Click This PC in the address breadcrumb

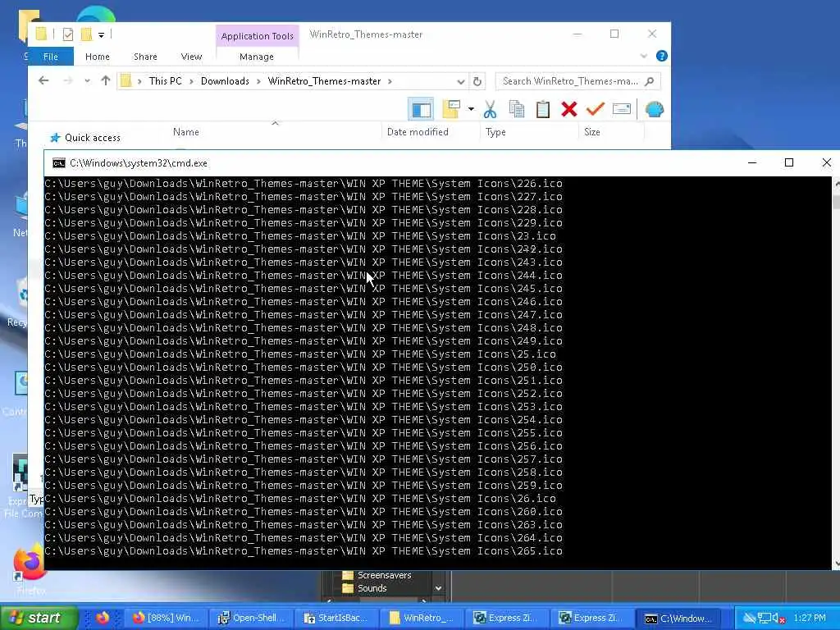point(166,81)
